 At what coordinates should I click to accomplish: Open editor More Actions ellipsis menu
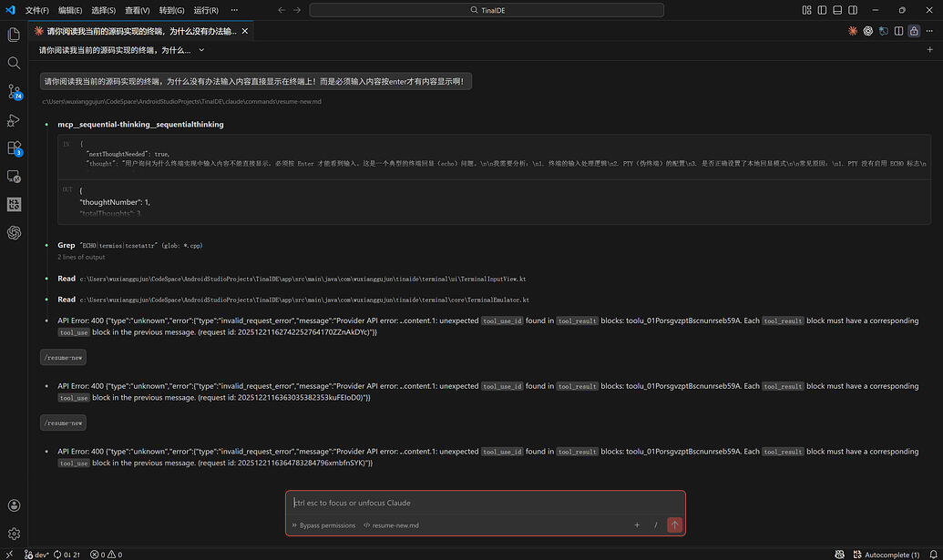point(929,31)
